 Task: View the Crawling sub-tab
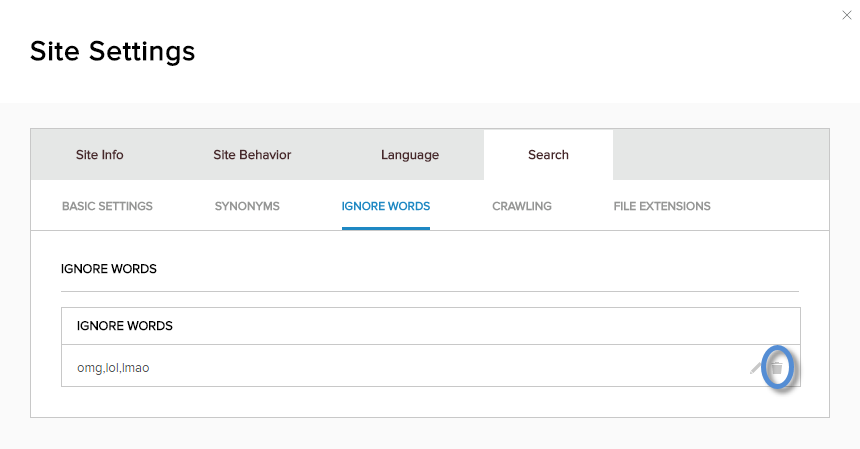coord(522,206)
